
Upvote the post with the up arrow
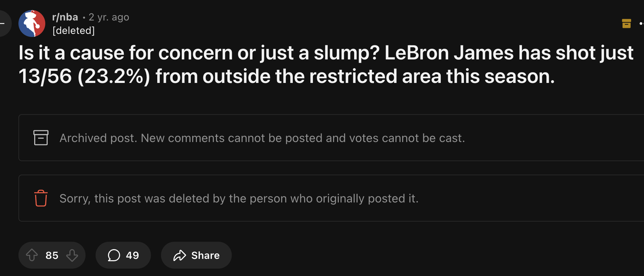32,255
